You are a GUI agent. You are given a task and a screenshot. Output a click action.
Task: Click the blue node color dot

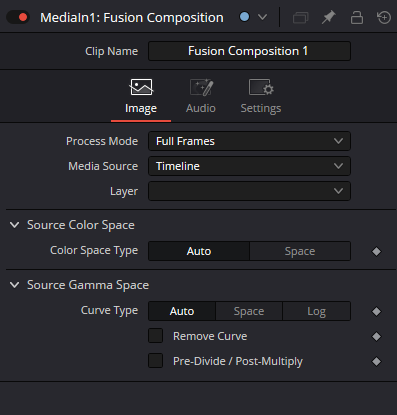[244, 17]
